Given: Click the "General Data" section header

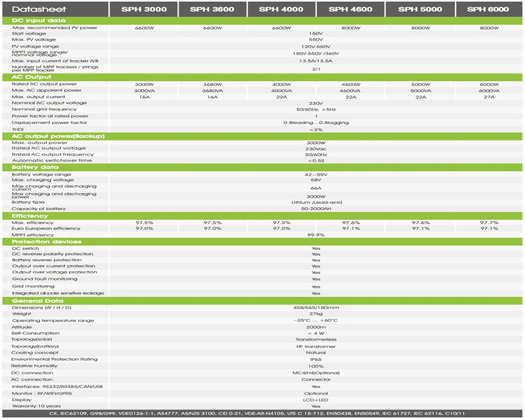Looking at the screenshot, I should point(262,301).
